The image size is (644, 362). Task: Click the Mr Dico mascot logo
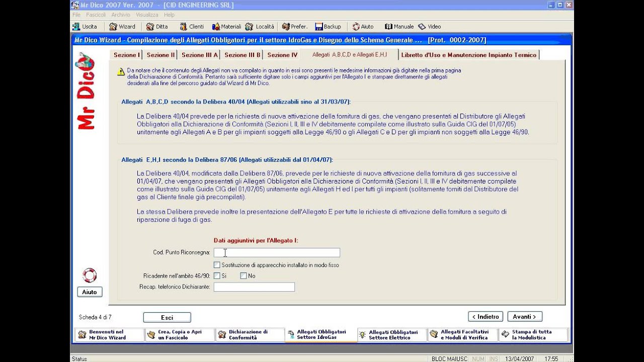click(85, 91)
